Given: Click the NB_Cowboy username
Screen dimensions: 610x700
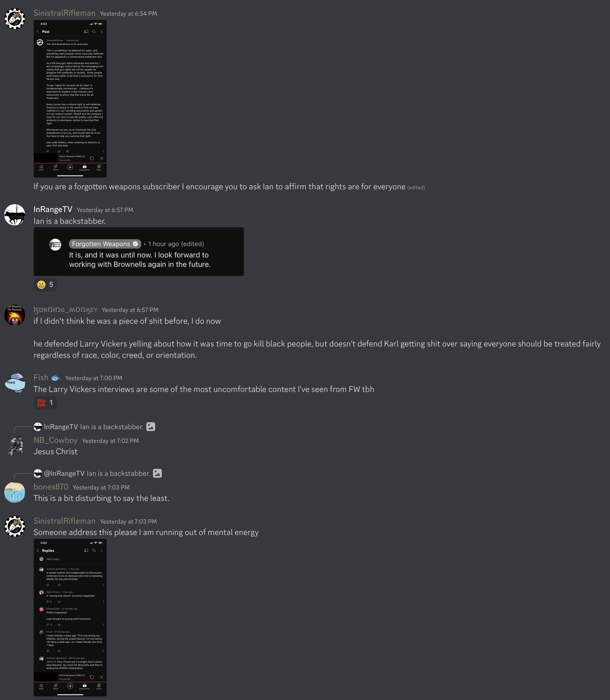Looking at the screenshot, I should point(56,441).
